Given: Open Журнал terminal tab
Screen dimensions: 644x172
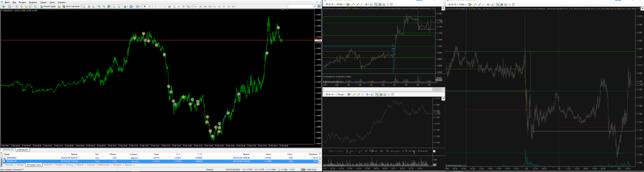Looking at the screenshot, I should pyautogui.click(x=129, y=165).
